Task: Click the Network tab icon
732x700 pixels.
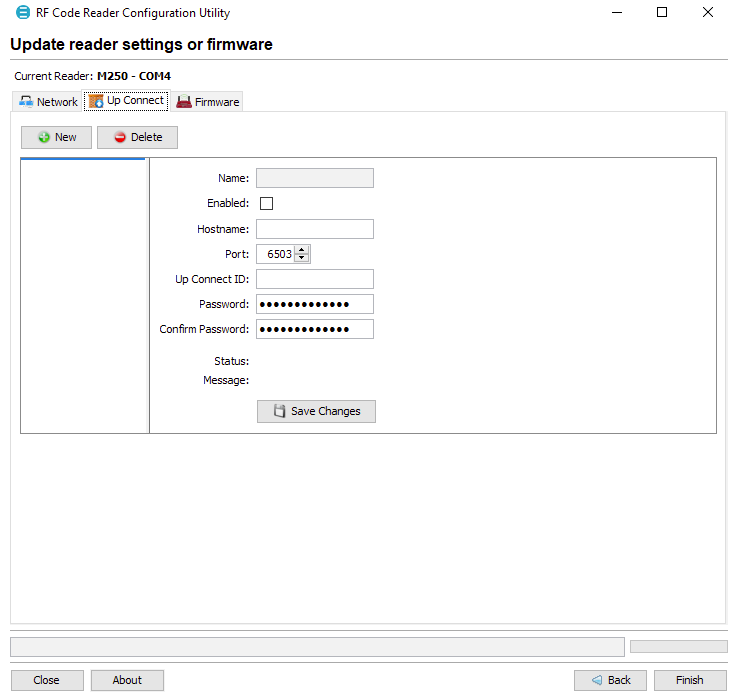Action: click(26, 102)
